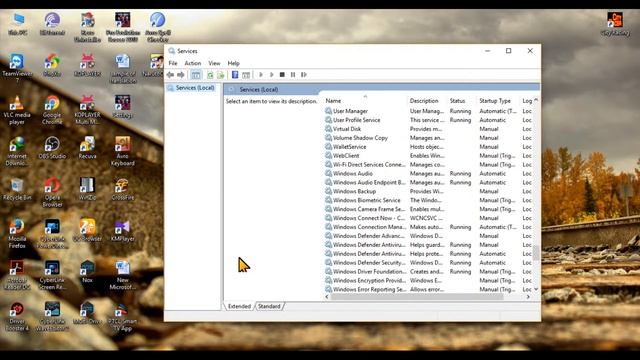Select the WalletService row
This screenshot has width=640, height=360.
pos(429,147)
